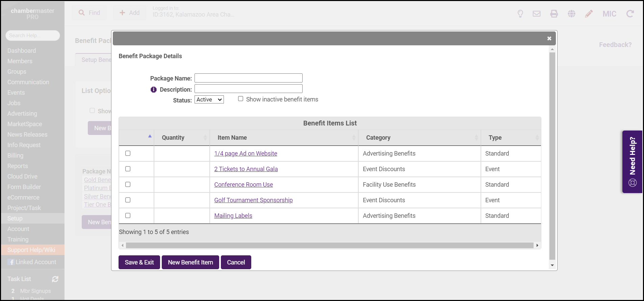The height and width of the screenshot is (301, 644).
Task: Close the Benefit Package Details dialog
Action: click(549, 39)
